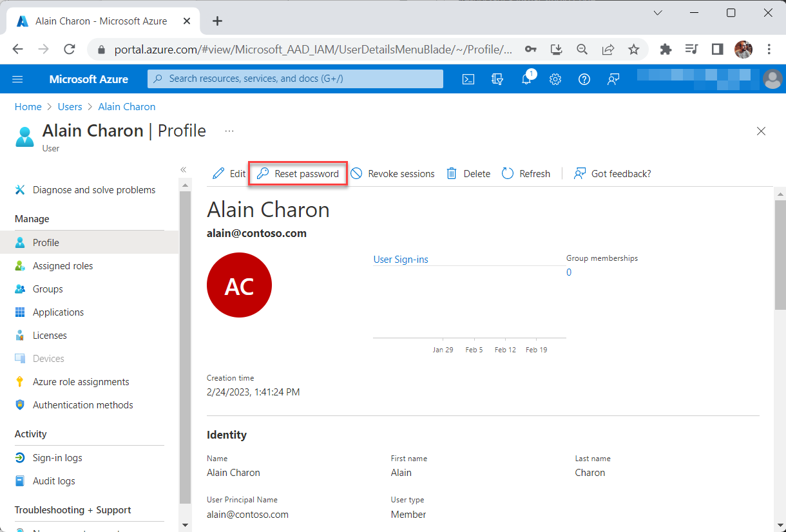Collapse the left navigation menu
The height and width of the screenshot is (532, 786).
coord(183,169)
